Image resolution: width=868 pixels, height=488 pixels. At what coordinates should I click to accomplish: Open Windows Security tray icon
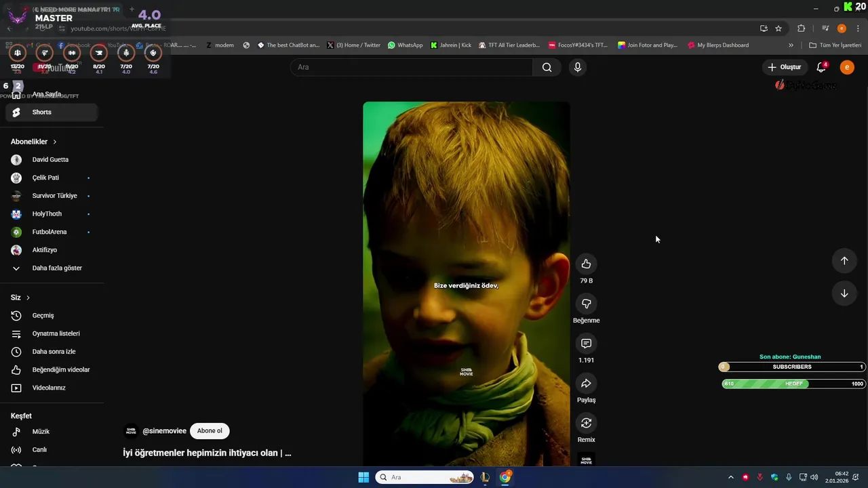(774, 477)
